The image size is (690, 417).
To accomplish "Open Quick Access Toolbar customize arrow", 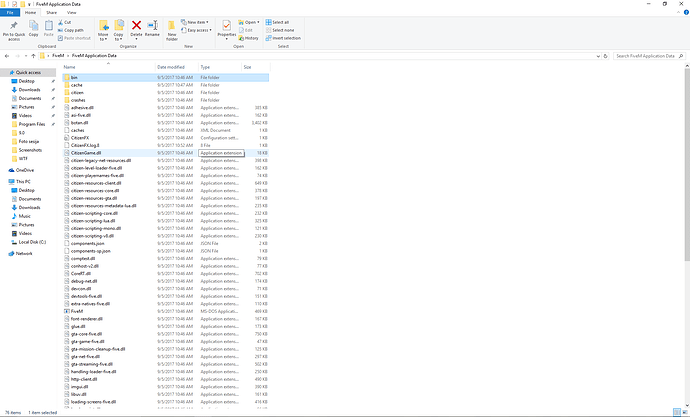I will point(29,4).
